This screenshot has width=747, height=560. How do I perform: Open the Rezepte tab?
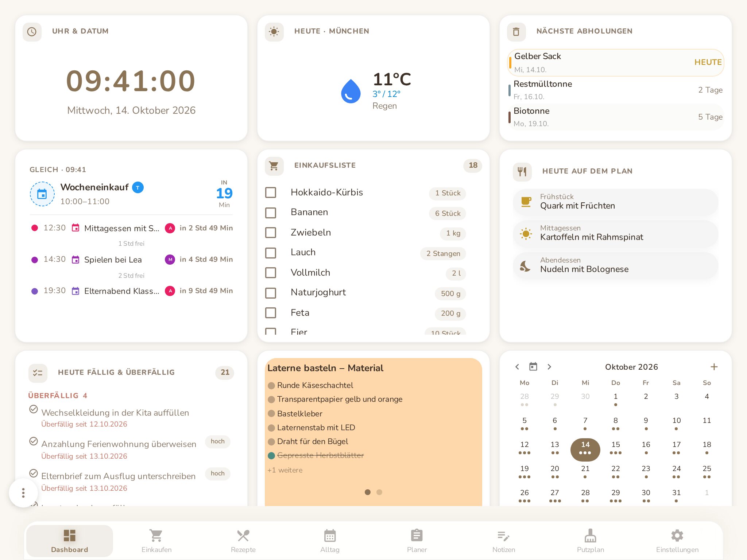pyautogui.click(x=243, y=541)
